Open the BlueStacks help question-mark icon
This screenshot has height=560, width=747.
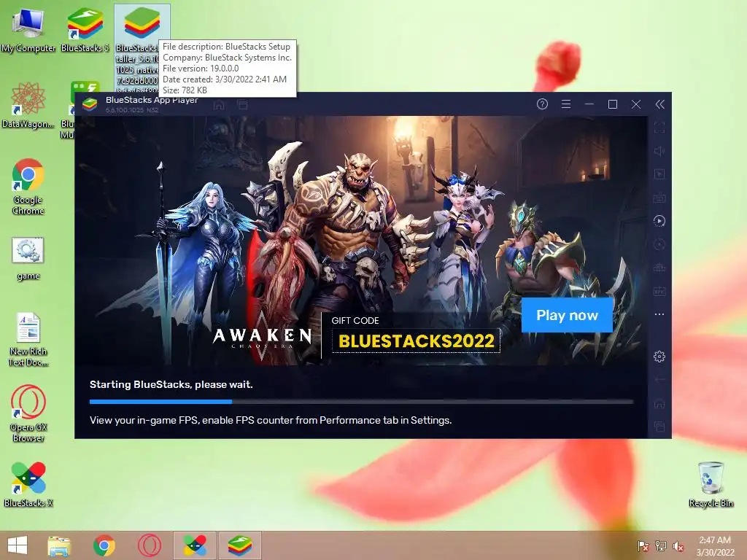coord(542,104)
